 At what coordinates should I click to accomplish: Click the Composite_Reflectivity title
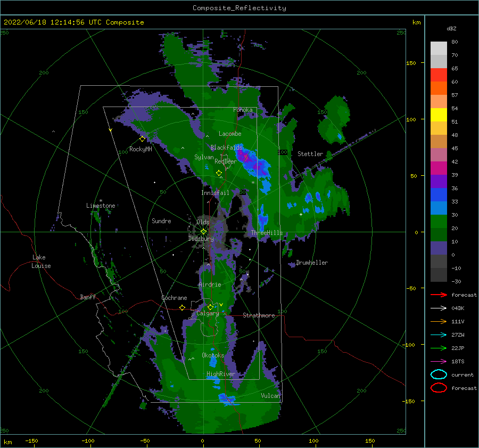(239, 8)
